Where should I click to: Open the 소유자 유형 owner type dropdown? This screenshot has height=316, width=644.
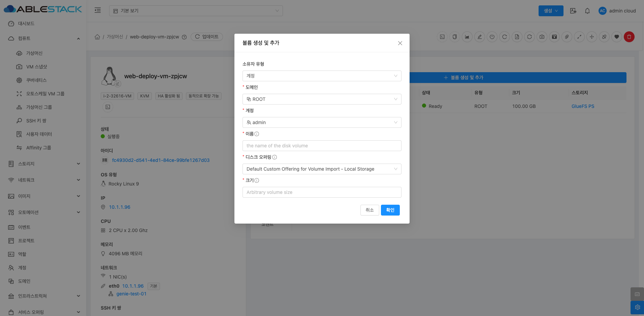coord(322,76)
